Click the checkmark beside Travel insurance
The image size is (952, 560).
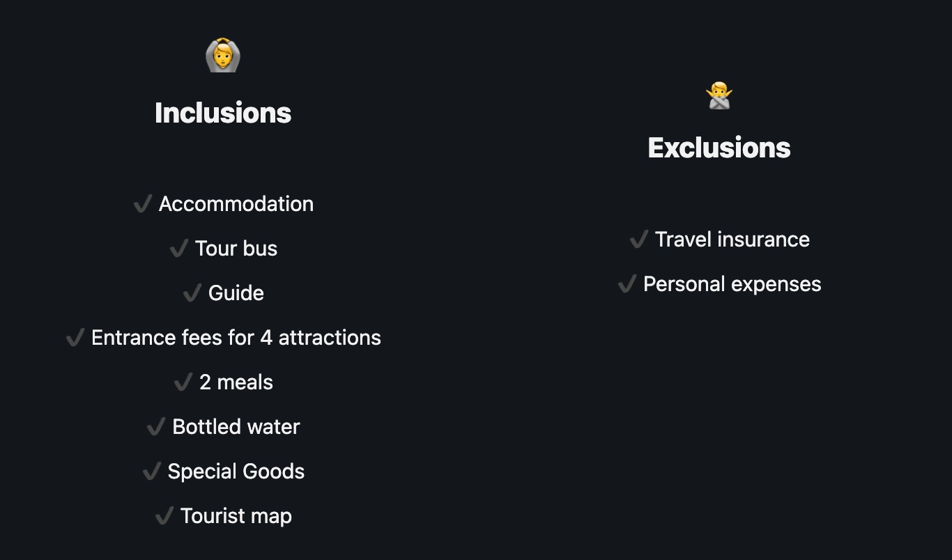pos(639,240)
